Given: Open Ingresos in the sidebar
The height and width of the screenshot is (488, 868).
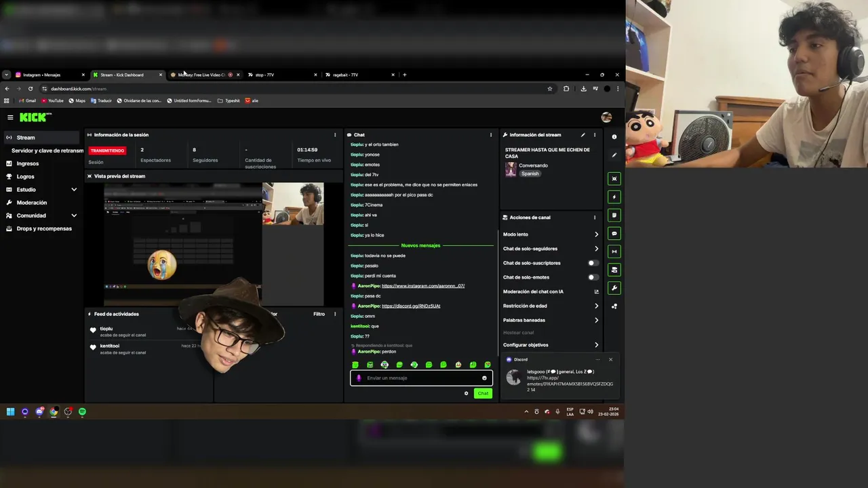Looking at the screenshot, I should (28, 163).
